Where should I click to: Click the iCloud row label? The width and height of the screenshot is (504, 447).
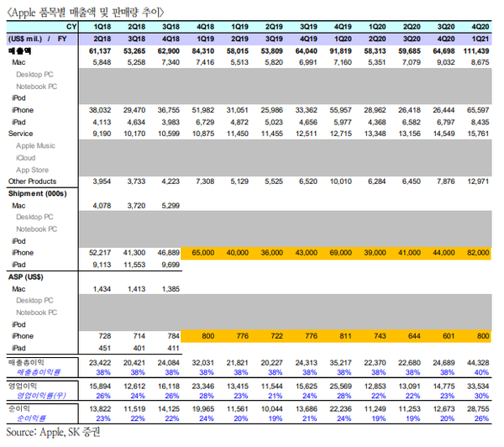pyautogui.click(x=27, y=157)
